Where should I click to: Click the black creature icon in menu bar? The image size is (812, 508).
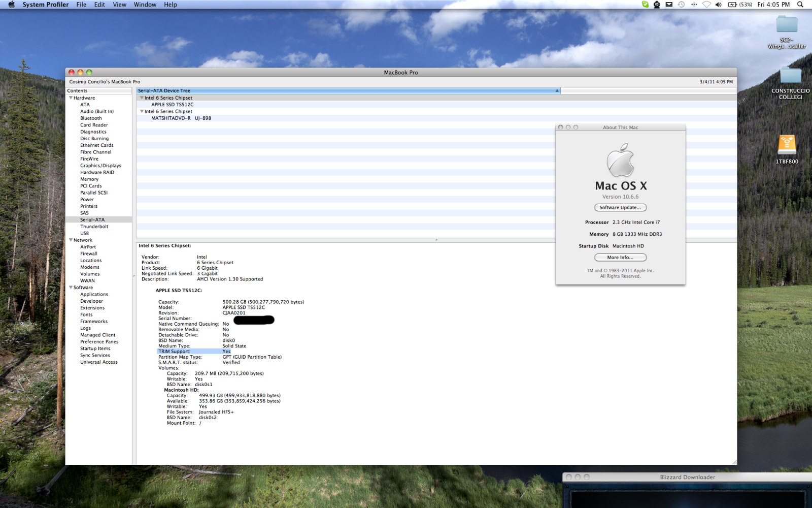657,5
